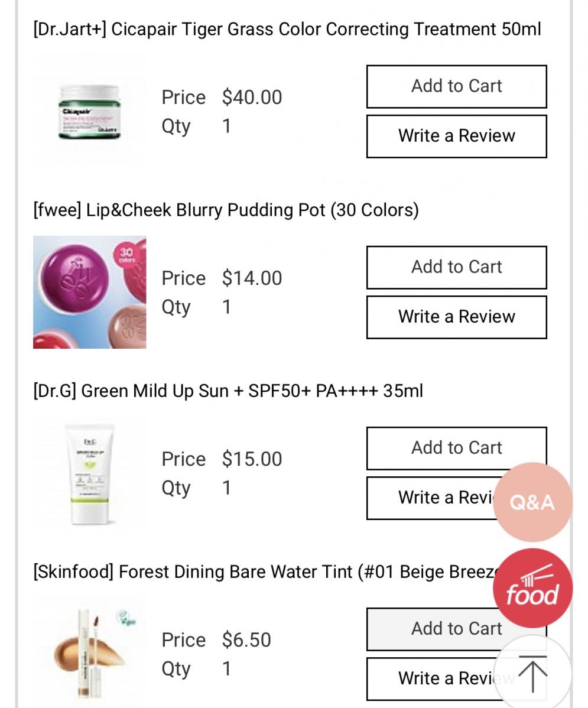View Dr.G sunscreen tube thumbnail
Viewport: 588px width, 708px height.
point(89,473)
